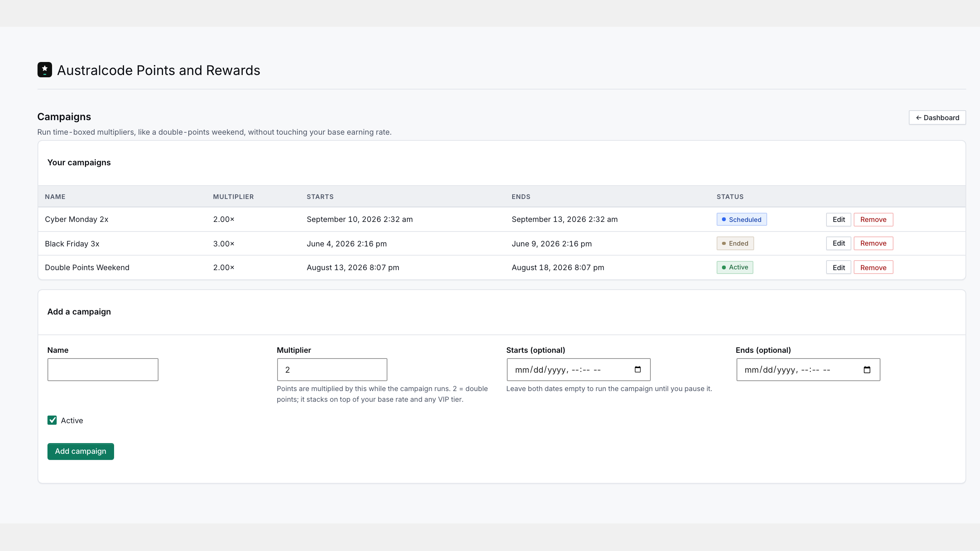Screen dimensions: 980x551
Task: Click August 13, 2026 8:07 pm start date
Action: [x=353, y=267]
